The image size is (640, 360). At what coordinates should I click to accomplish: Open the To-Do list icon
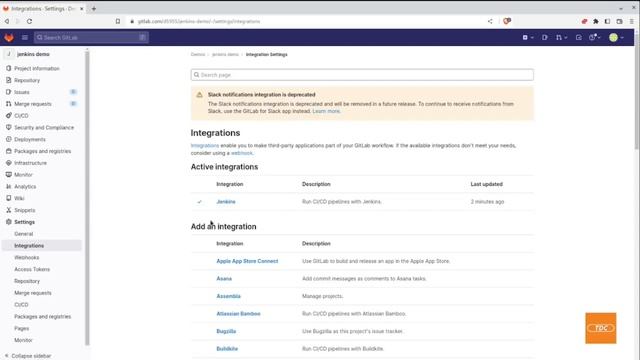[578, 38]
